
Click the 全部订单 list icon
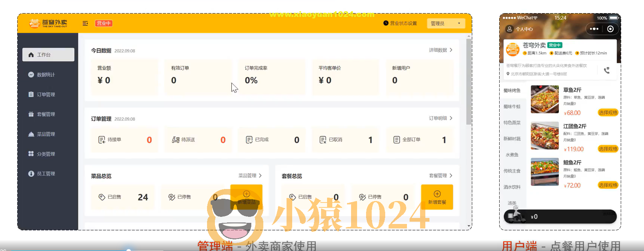(396, 140)
